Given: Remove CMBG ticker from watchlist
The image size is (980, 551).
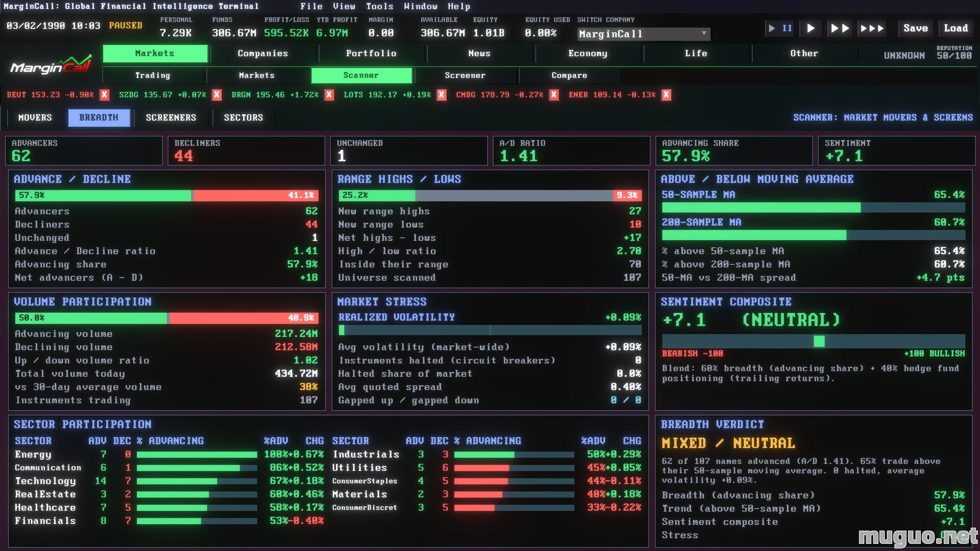Looking at the screenshot, I should pyautogui.click(x=554, y=95).
